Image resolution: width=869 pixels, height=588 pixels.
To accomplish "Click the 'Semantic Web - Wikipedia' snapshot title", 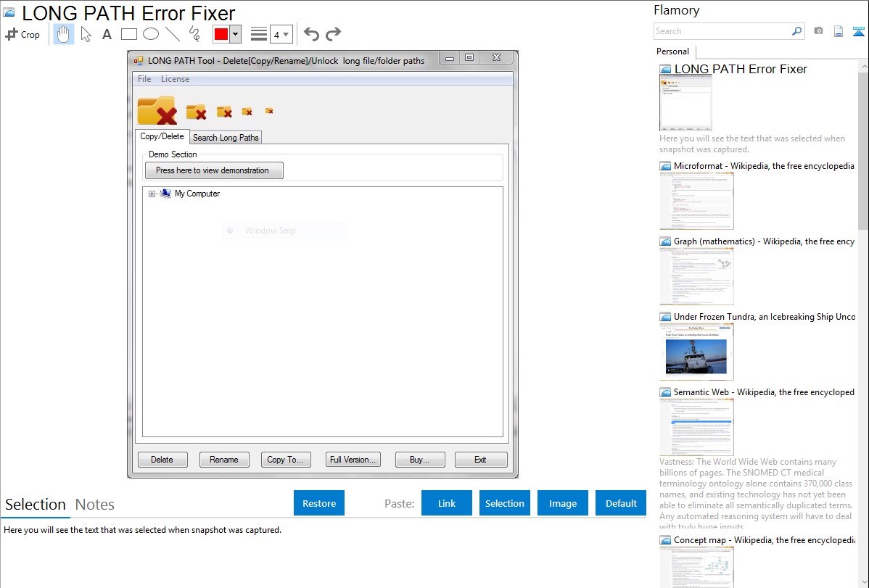I will pos(765,392).
